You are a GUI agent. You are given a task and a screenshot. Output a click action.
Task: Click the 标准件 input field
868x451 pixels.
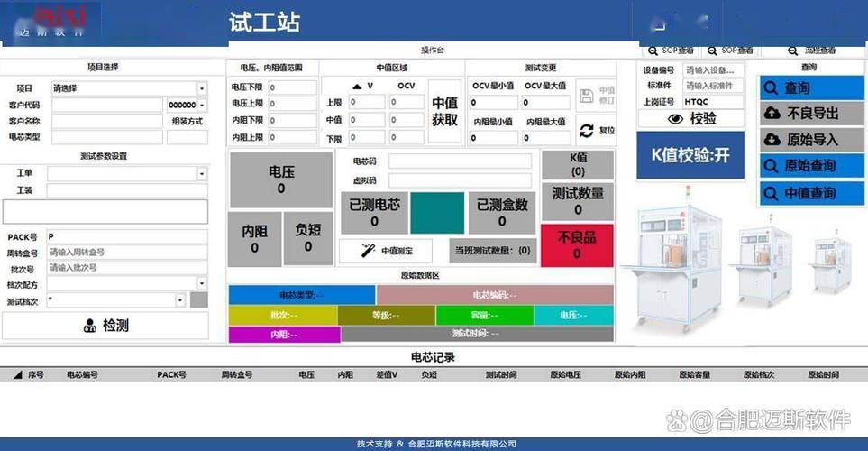click(x=714, y=86)
